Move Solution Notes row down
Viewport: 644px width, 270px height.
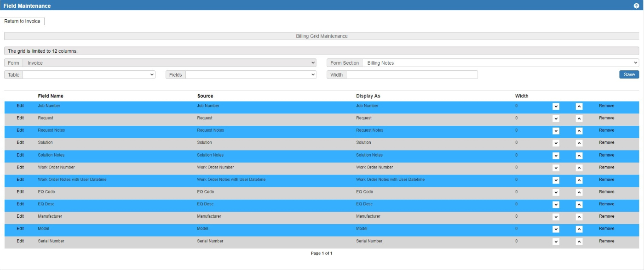click(x=556, y=155)
